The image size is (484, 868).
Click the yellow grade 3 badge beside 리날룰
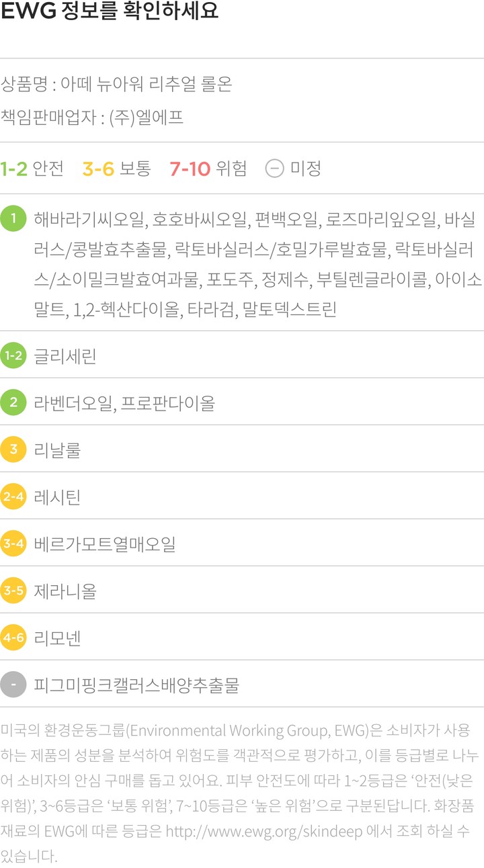click(13, 450)
